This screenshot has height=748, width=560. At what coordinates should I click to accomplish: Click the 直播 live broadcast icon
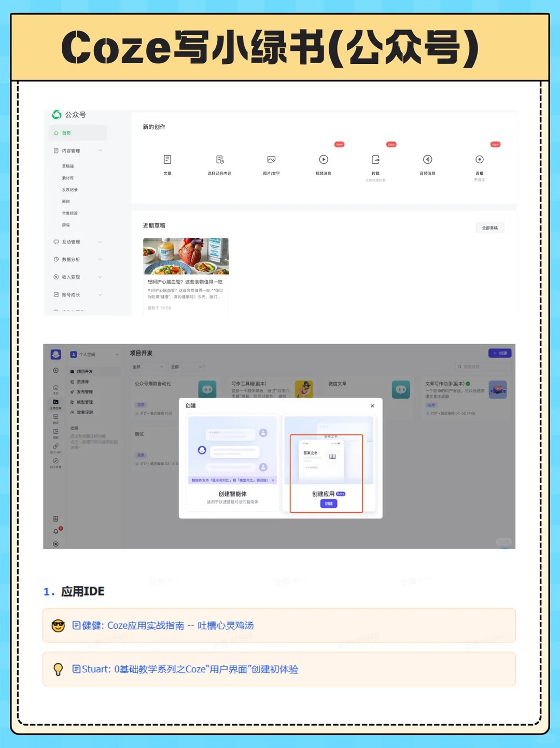(480, 159)
